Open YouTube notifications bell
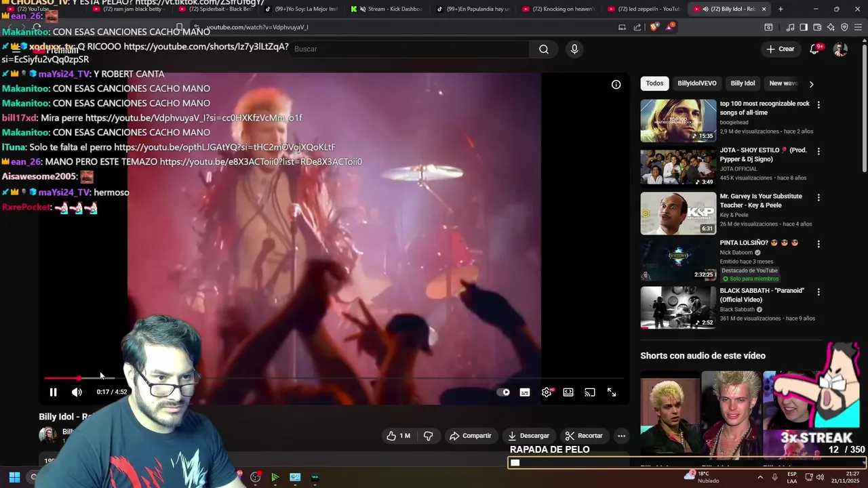 [x=814, y=49]
